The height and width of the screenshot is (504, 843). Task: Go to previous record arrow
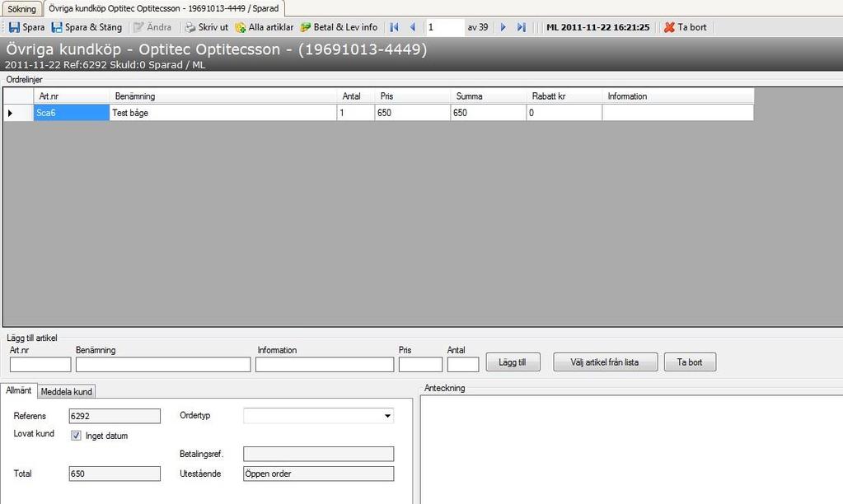click(x=412, y=27)
